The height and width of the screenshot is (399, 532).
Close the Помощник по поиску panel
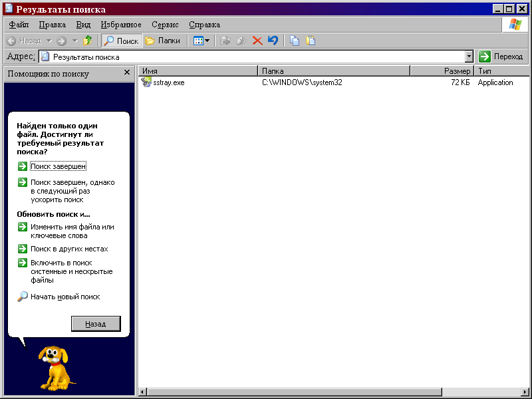pos(127,73)
